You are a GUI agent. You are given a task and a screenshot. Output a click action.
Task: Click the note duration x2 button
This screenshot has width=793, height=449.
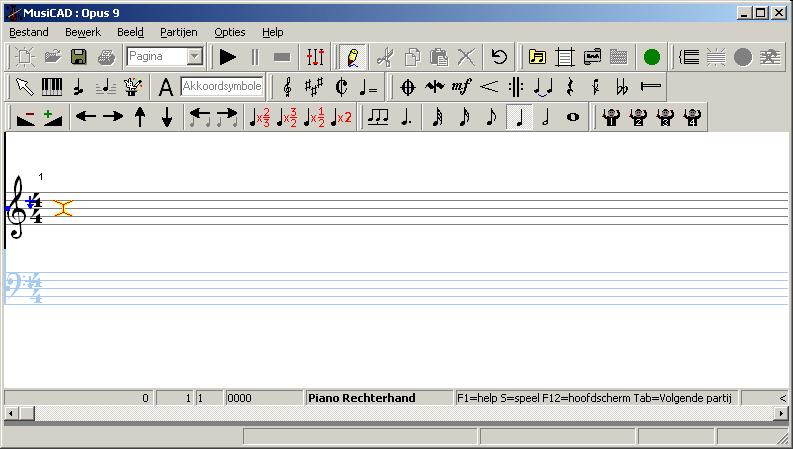click(341, 117)
